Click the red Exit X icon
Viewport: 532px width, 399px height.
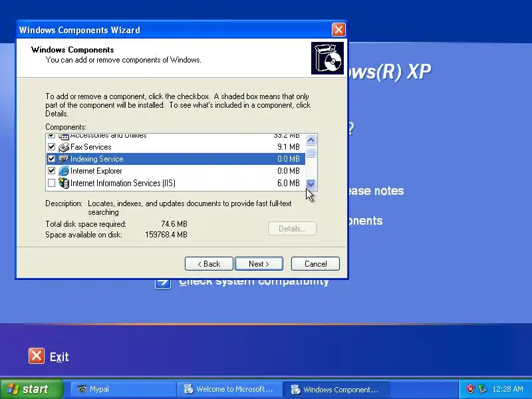click(x=37, y=356)
